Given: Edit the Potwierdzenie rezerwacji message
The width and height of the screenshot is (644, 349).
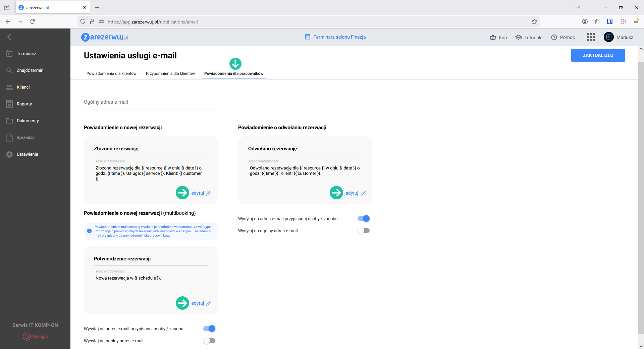Looking at the screenshot, I should pyautogui.click(x=198, y=303).
